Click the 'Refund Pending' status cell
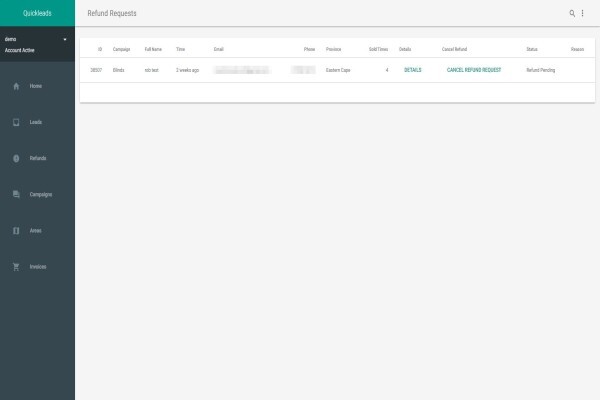The height and width of the screenshot is (400, 600). tap(540, 70)
